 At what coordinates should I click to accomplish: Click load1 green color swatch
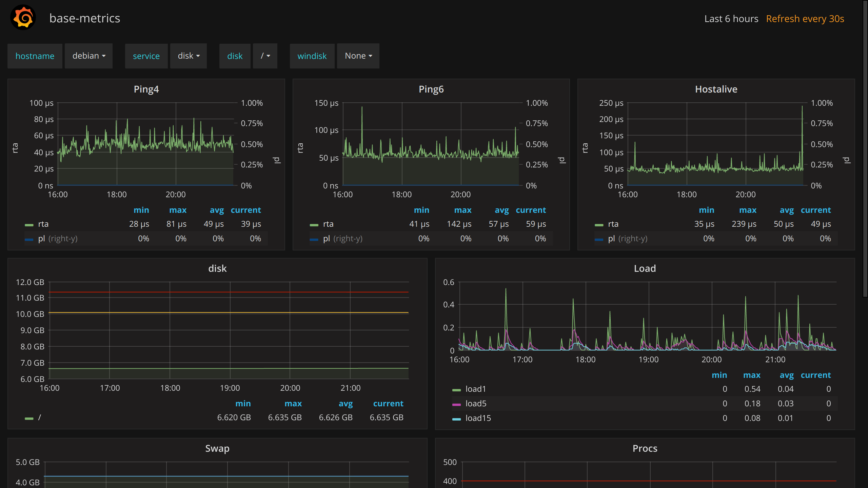click(x=456, y=390)
